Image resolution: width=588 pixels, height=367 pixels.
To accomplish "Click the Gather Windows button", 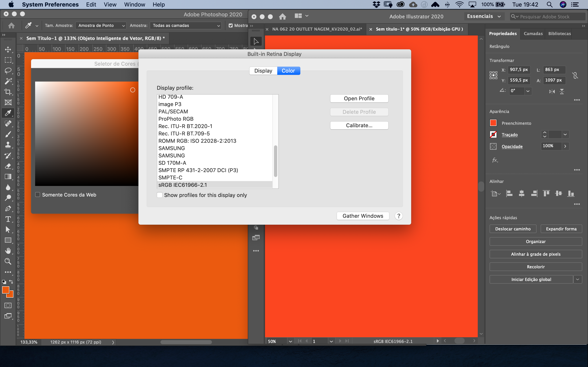I will (x=363, y=216).
